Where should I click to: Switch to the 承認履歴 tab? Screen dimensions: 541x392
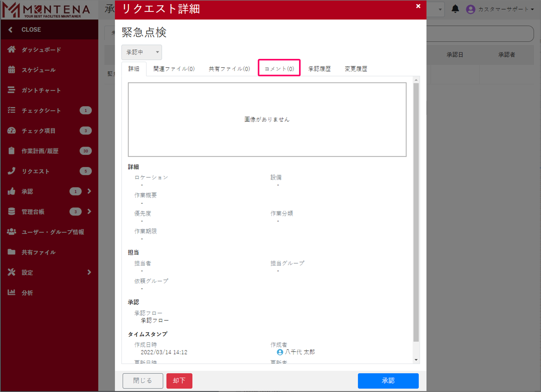tap(319, 69)
